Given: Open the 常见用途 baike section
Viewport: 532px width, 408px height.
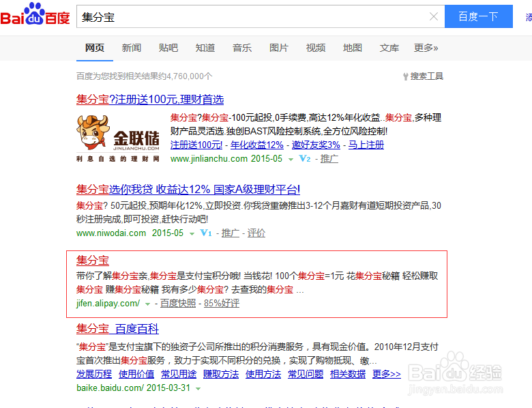Looking at the screenshot, I should pyautogui.click(x=179, y=374).
